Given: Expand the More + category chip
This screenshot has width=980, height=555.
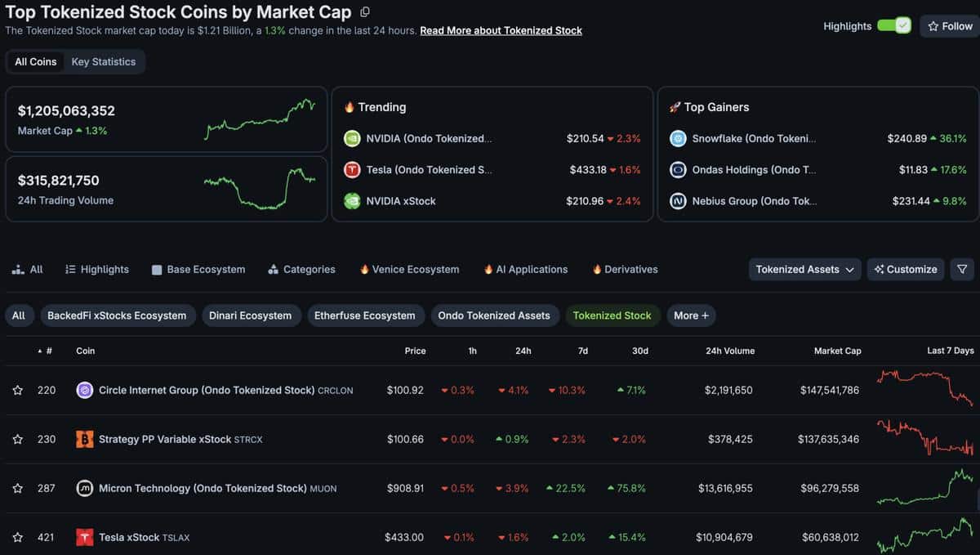Looking at the screenshot, I should click(691, 316).
